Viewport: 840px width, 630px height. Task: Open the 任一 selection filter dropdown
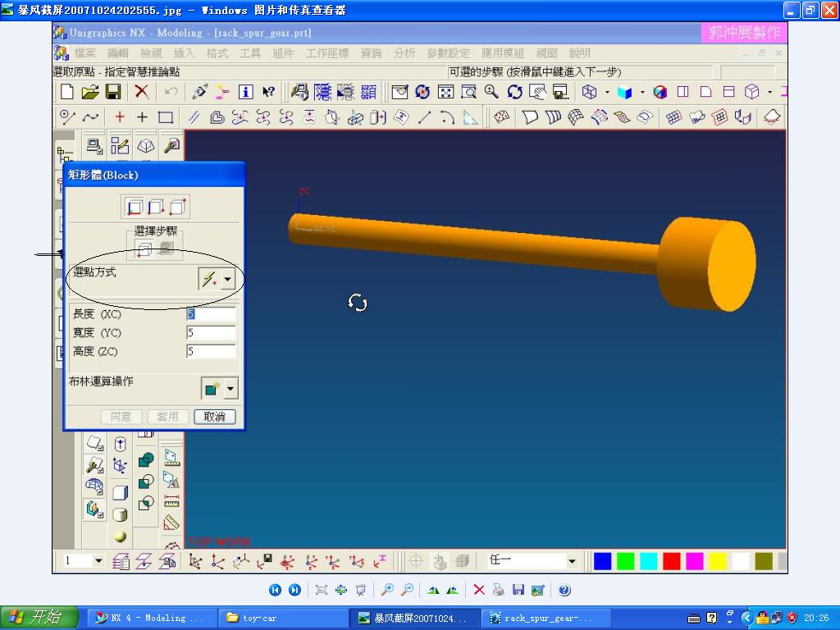[572, 561]
